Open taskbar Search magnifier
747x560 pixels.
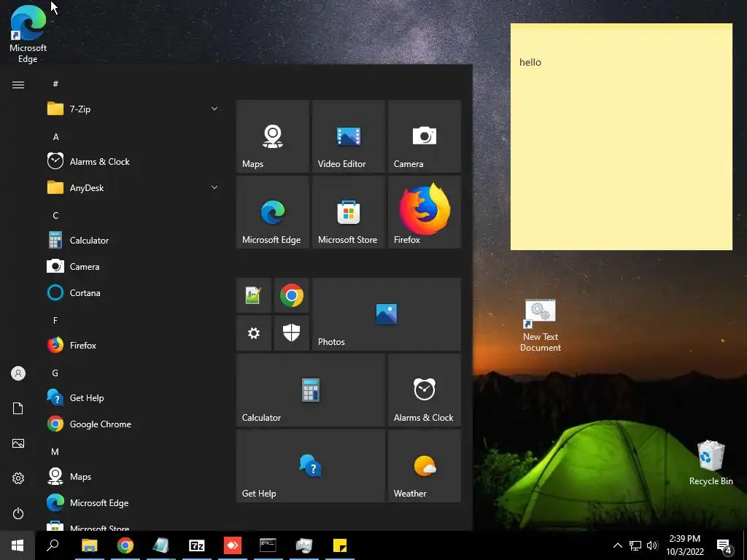pos(53,545)
